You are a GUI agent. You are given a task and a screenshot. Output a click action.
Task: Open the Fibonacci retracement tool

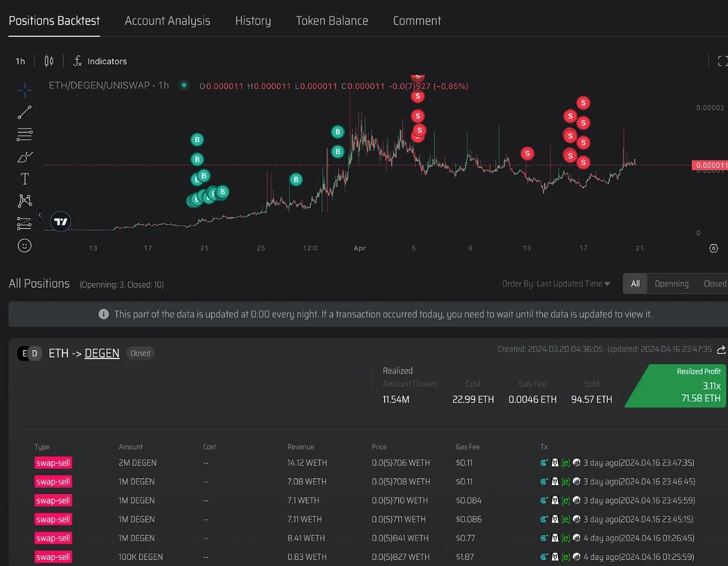coord(25,134)
